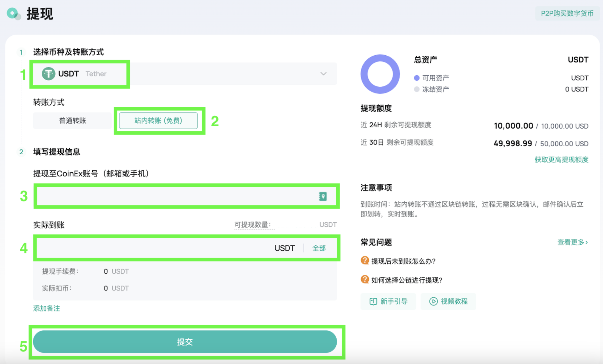This screenshot has height=364, width=603.
Task: Click the CoinEx withdrawal logo icon
Action: (13, 13)
